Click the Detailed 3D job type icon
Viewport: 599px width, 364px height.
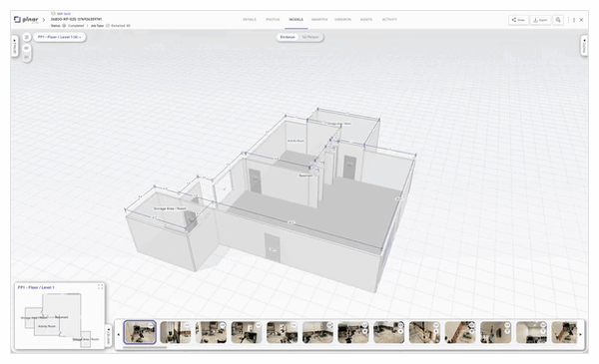pos(108,26)
